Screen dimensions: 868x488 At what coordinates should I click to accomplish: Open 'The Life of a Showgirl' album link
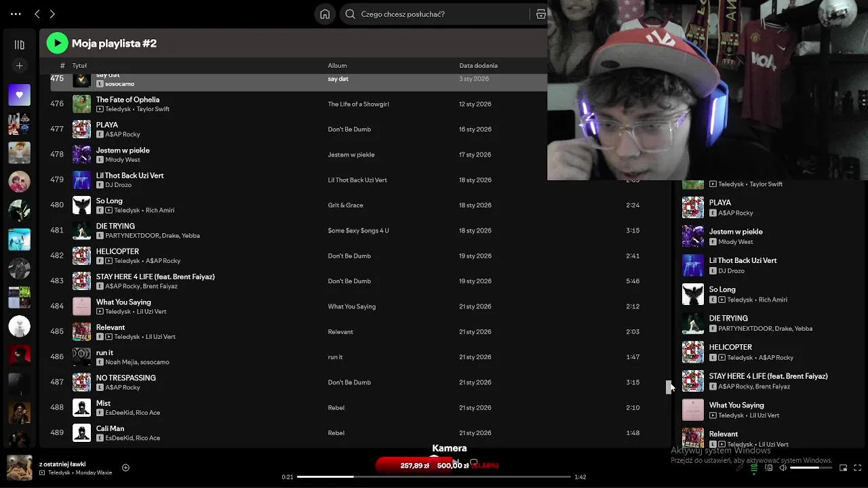358,104
